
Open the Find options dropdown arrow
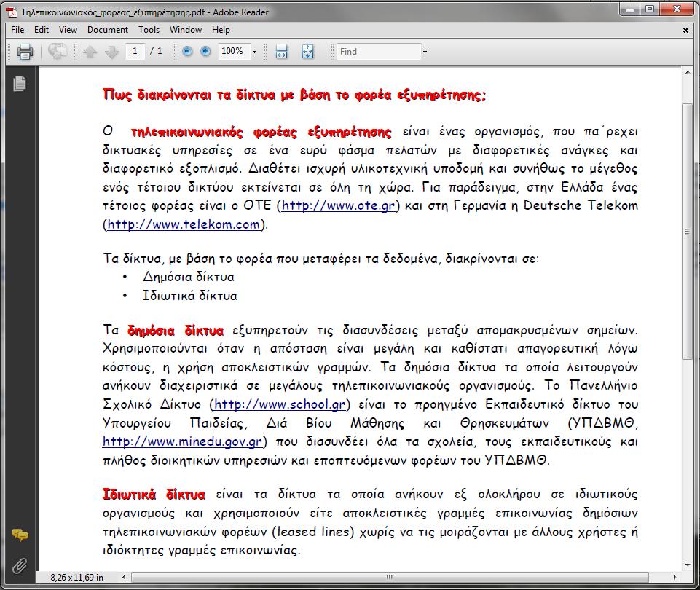click(425, 52)
